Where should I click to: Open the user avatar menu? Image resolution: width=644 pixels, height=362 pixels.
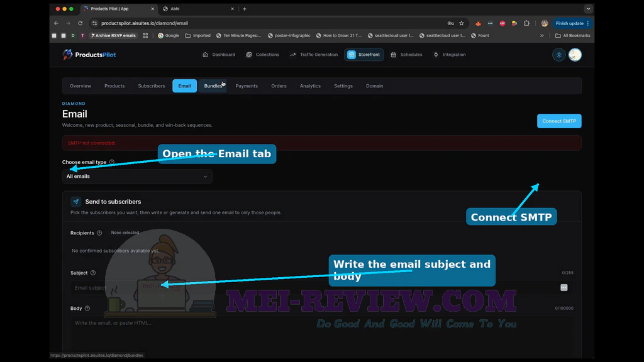[575, 55]
